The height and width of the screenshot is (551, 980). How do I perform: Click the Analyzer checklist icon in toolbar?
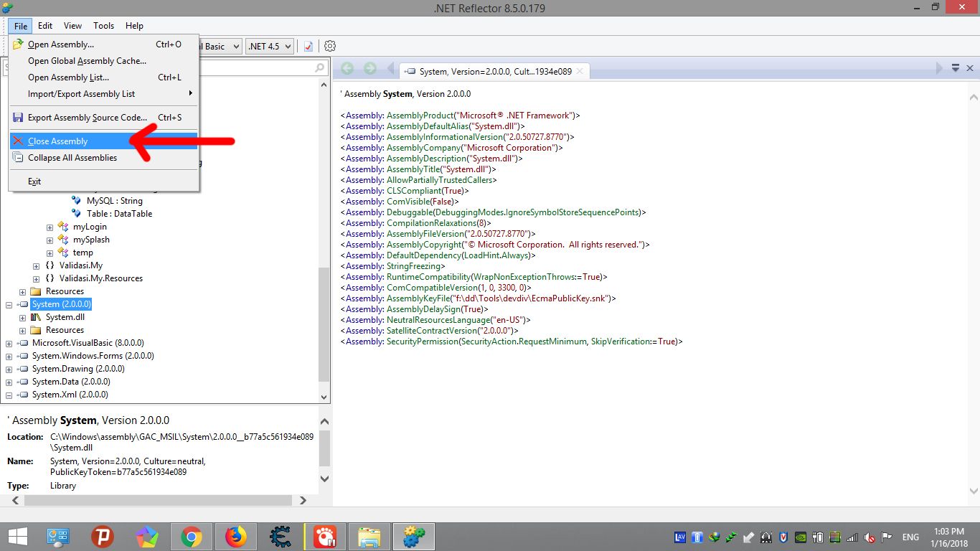308,46
